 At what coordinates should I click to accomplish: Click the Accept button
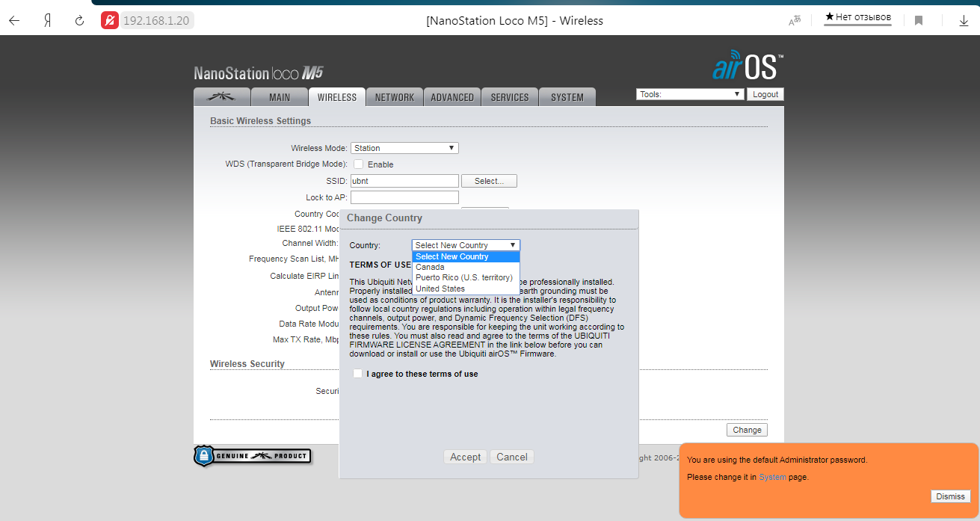(466, 457)
